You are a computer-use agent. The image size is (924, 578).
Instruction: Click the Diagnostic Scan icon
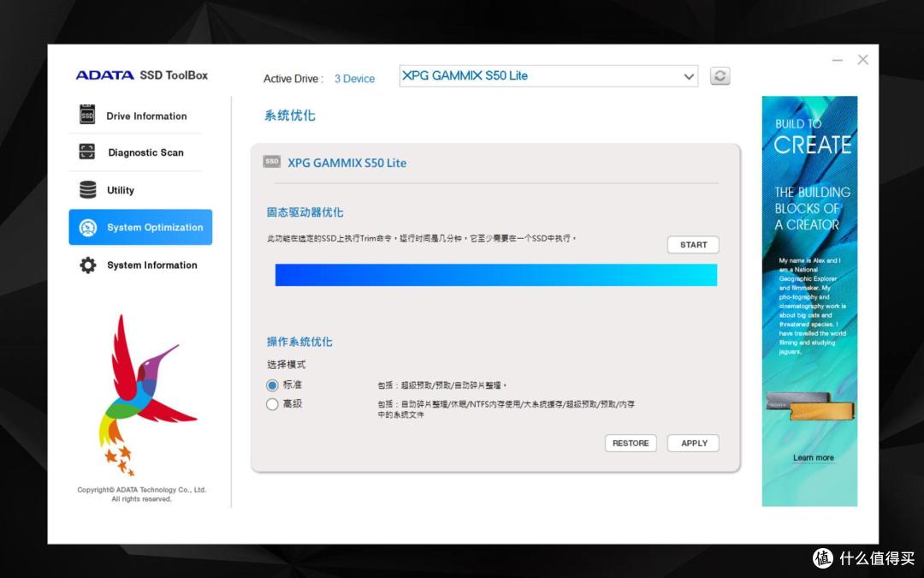[87, 152]
